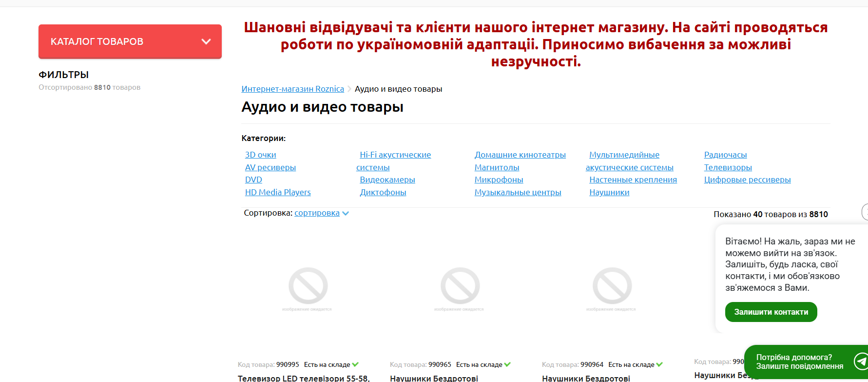Select the Видеокамеры category link
This screenshot has height=382, width=868.
(x=387, y=180)
